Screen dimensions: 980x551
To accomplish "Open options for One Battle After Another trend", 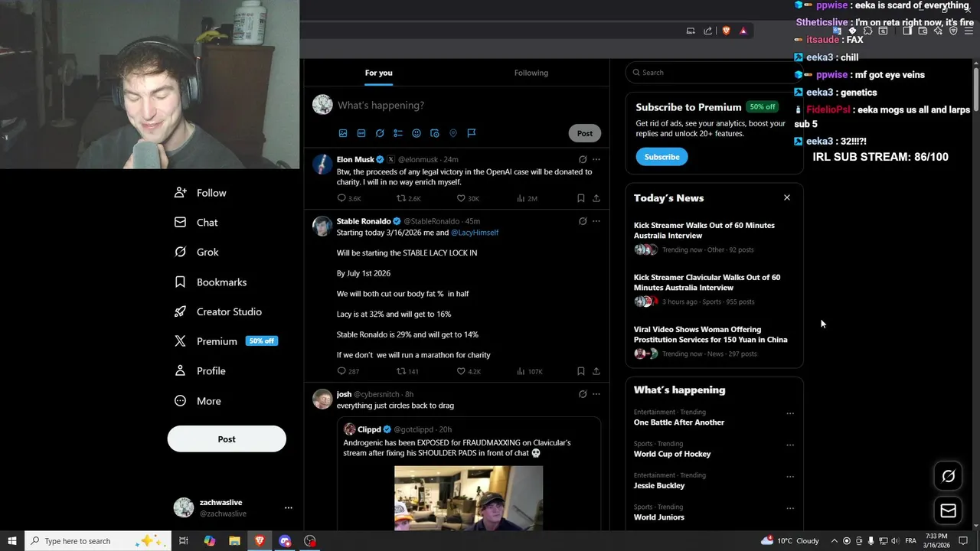I will coord(790,414).
